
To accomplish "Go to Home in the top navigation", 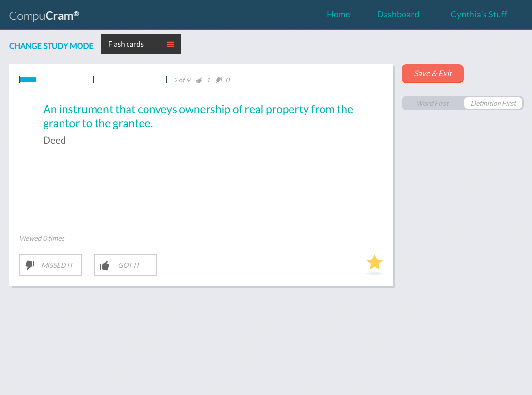I will click(x=338, y=15).
